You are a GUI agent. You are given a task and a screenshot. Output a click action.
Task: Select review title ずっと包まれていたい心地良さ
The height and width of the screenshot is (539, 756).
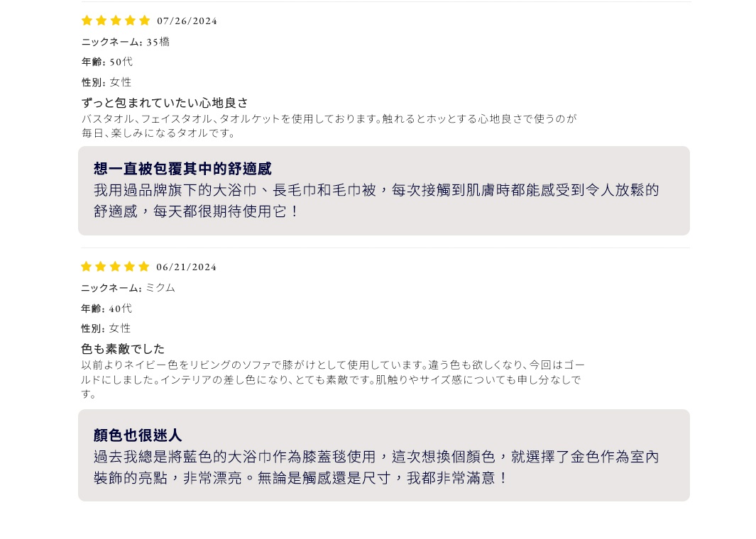click(x=165, y=103)
